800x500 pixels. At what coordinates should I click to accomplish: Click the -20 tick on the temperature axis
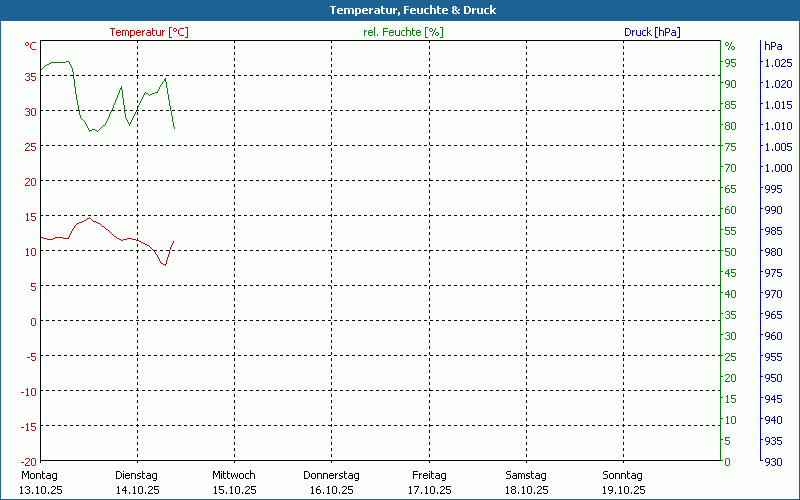coord(28,461)
